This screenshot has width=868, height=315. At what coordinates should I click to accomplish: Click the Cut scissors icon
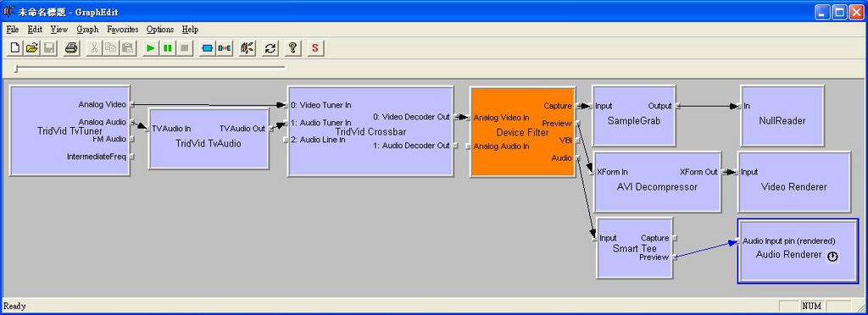94,48
